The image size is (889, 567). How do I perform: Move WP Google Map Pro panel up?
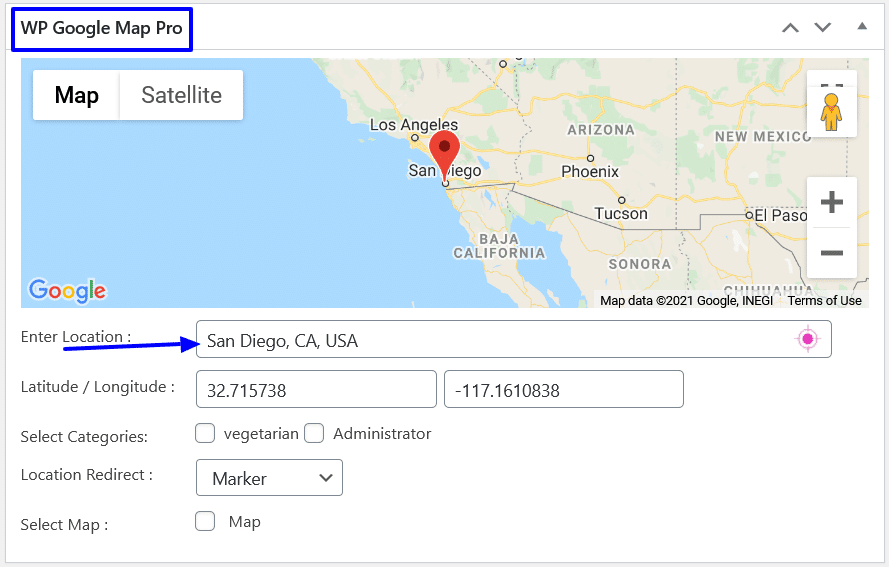tap(790, 28)
